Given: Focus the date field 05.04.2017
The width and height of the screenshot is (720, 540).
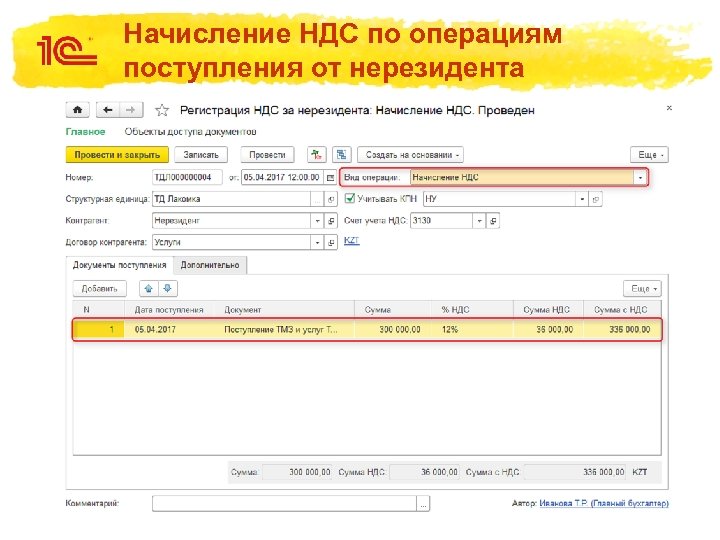Looking at the screenshot, I should coord(283,177).
